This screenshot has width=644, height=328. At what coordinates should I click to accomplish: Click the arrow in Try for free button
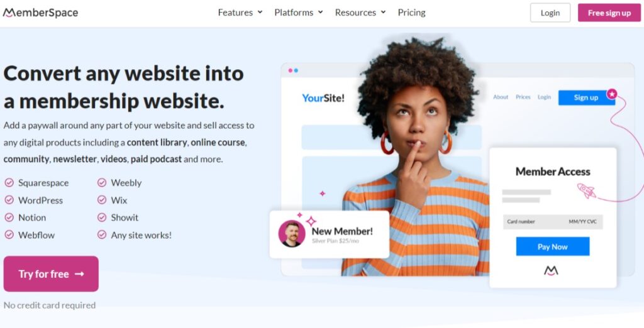80,274
